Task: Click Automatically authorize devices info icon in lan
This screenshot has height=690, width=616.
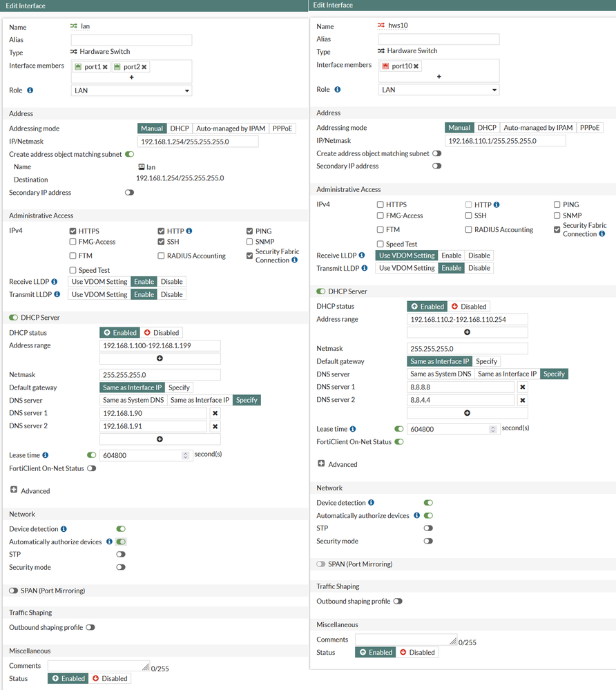Action: (109, 542)
